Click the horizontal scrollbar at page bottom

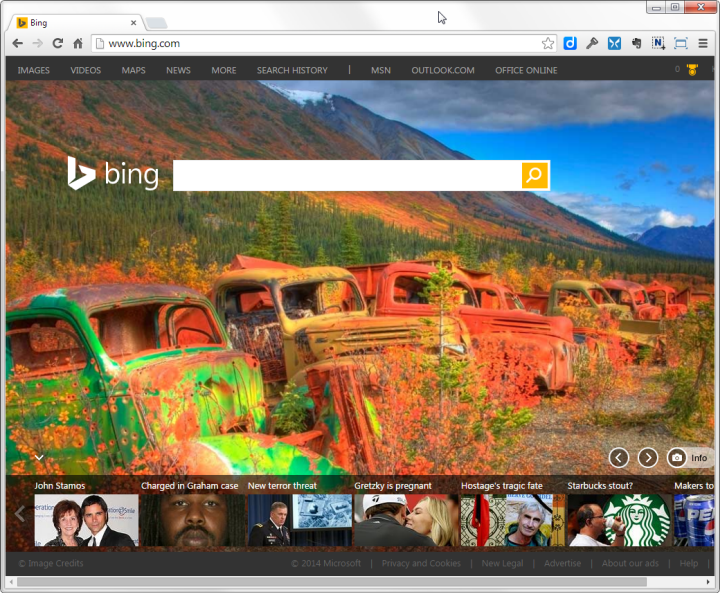coord(332,582)
